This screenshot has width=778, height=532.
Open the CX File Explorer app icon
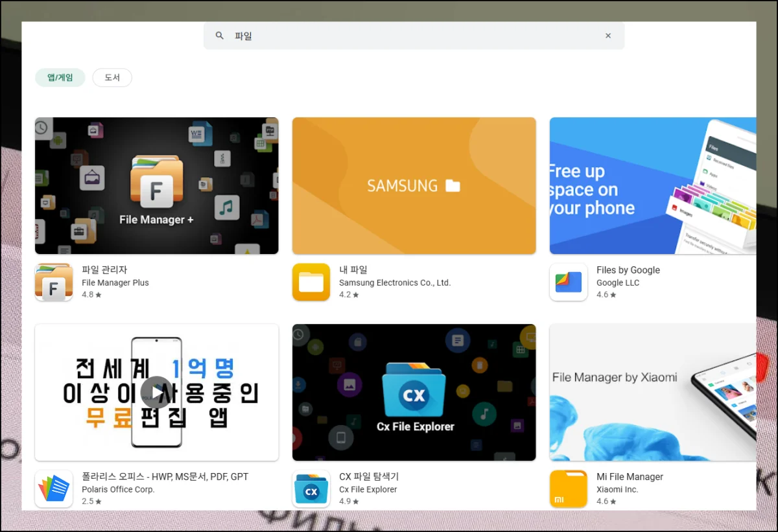tap(311, 489)
